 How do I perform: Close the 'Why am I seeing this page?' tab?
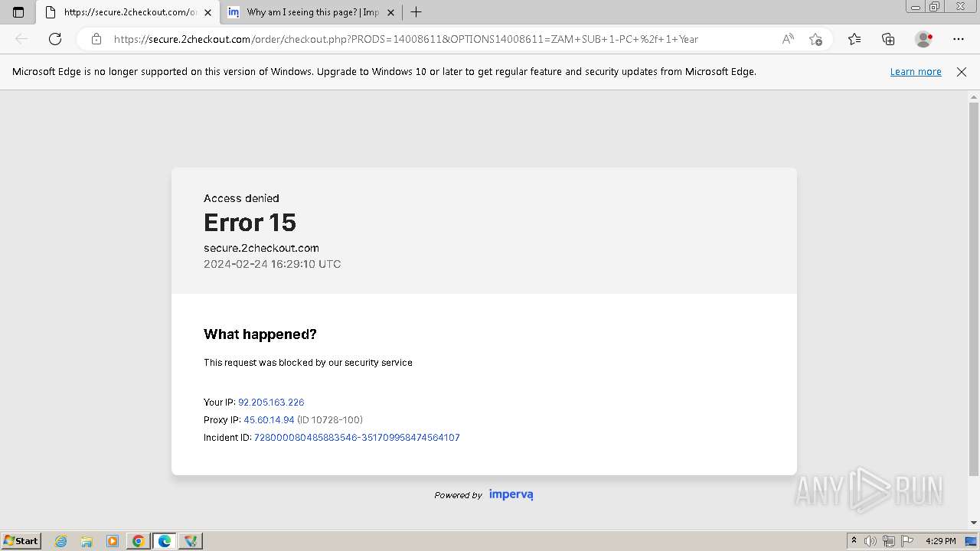tap(390, 12)
